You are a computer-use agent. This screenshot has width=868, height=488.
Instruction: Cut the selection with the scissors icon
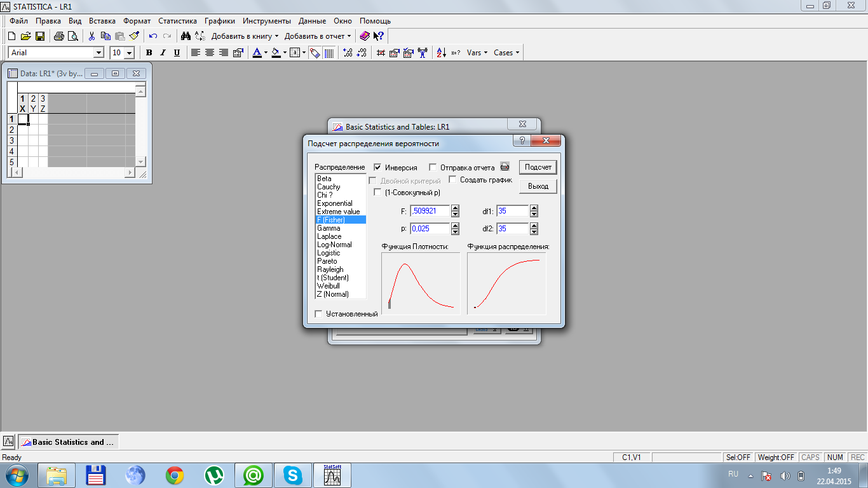point(92,36)
